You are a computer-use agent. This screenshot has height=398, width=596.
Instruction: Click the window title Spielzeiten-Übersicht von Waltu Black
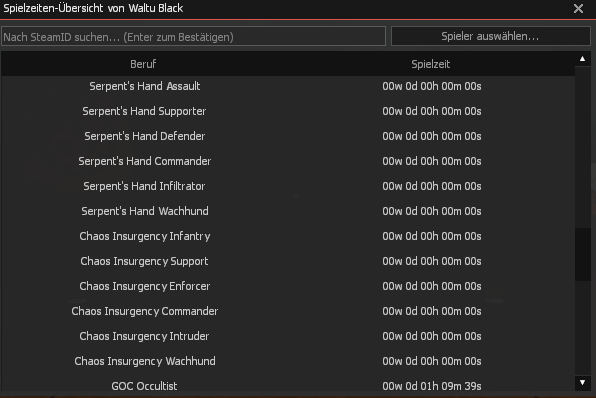[93, 8]
